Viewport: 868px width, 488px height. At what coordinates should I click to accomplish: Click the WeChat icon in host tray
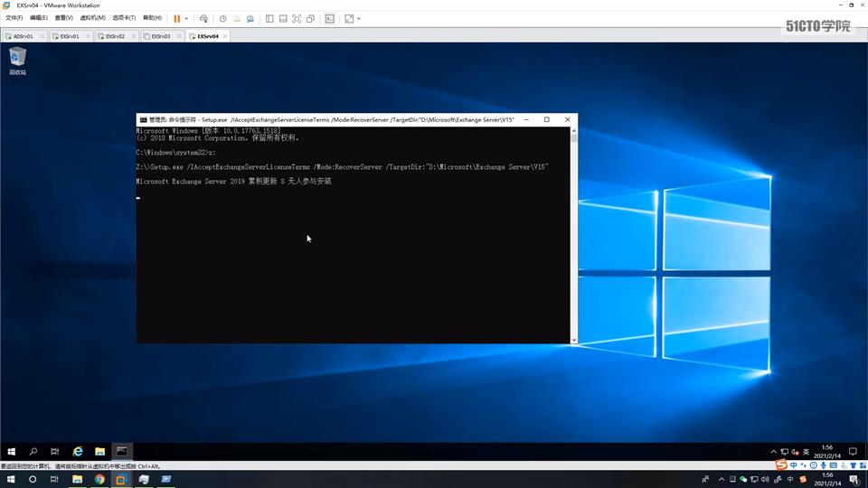[743, 479]
